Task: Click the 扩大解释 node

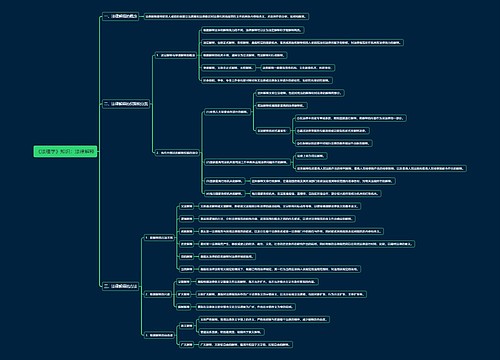Action: click(184, 294)
